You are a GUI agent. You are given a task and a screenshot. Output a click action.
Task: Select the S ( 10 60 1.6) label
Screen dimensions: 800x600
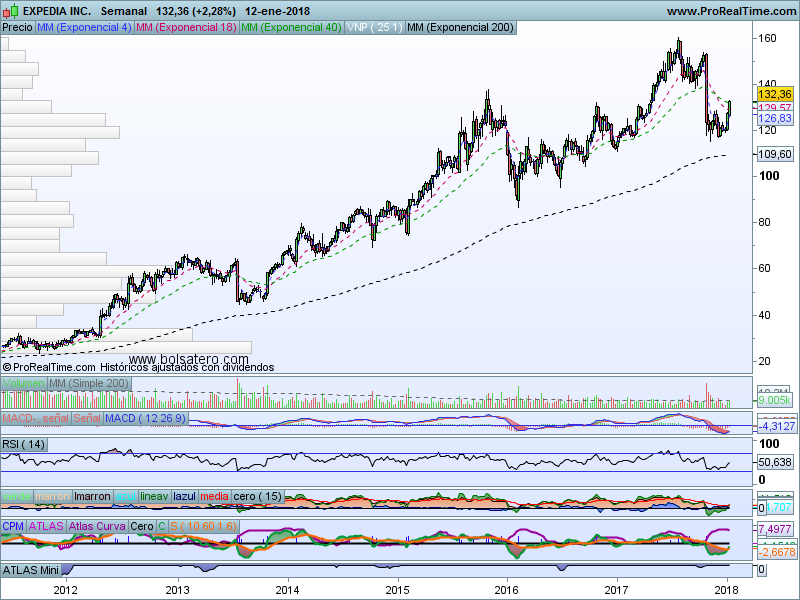point(204,526)
